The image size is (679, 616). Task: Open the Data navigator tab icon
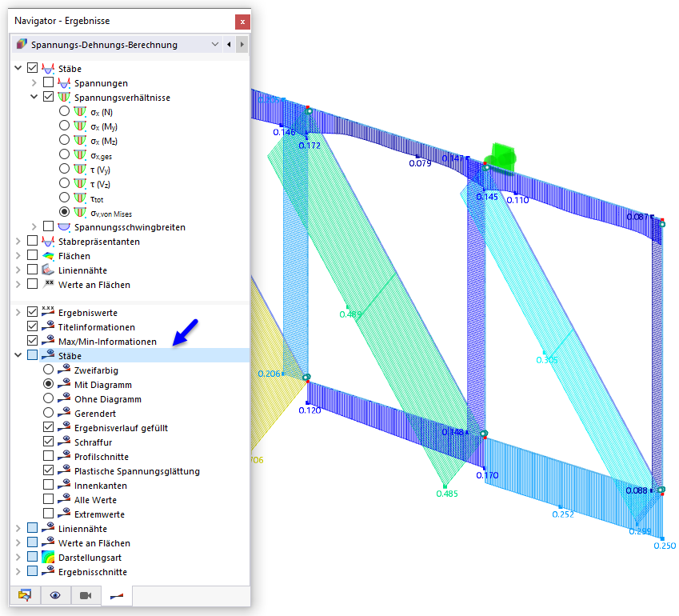(25, 595)
